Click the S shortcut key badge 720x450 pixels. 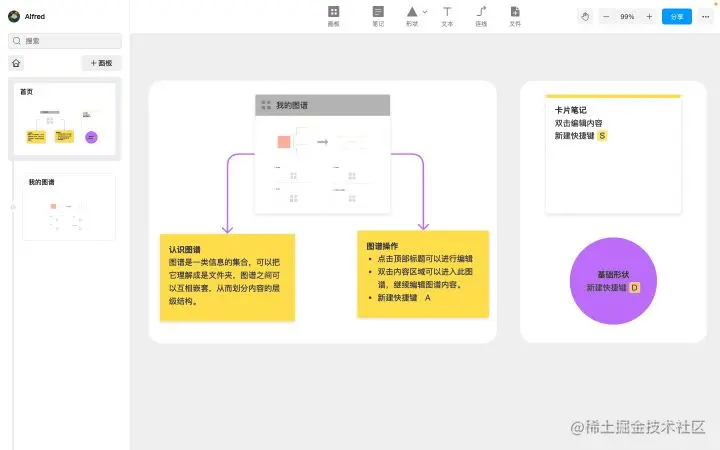pyautogui.click(x=602, y=136)
